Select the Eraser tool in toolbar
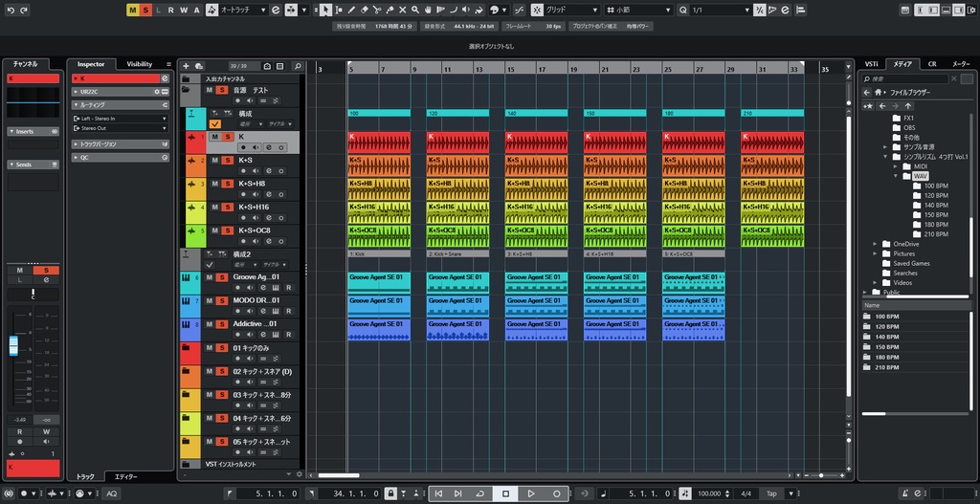Screen dimensions: 980x504 click(x=364, y=10)
